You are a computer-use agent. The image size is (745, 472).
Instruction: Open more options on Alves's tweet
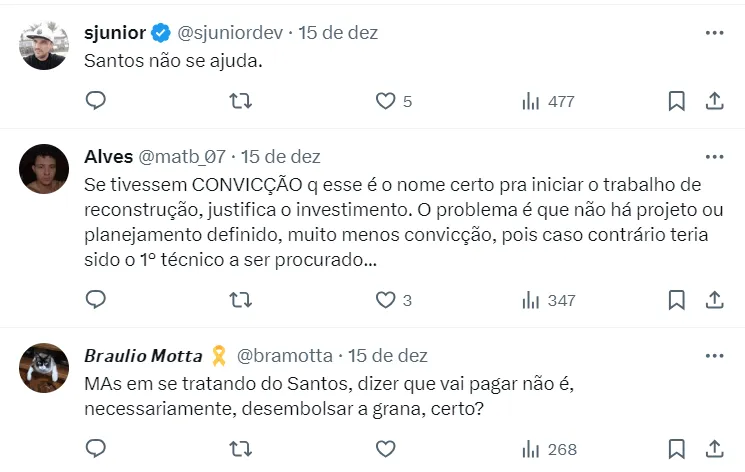coord(714,157)
